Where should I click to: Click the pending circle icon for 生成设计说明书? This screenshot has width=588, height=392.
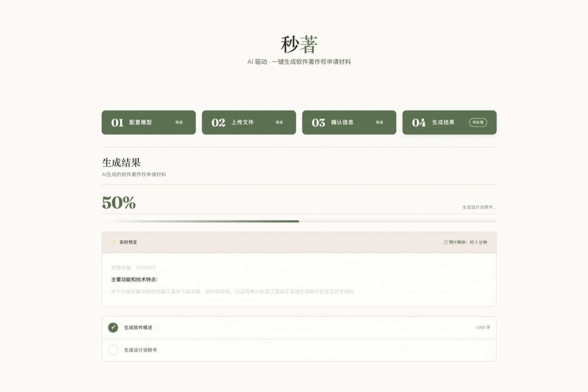[113, 350]
